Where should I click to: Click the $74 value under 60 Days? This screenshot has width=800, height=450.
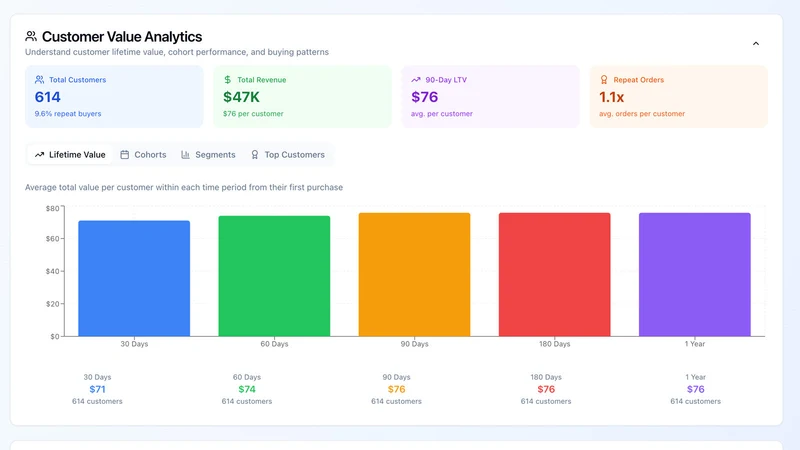[247, 389]
